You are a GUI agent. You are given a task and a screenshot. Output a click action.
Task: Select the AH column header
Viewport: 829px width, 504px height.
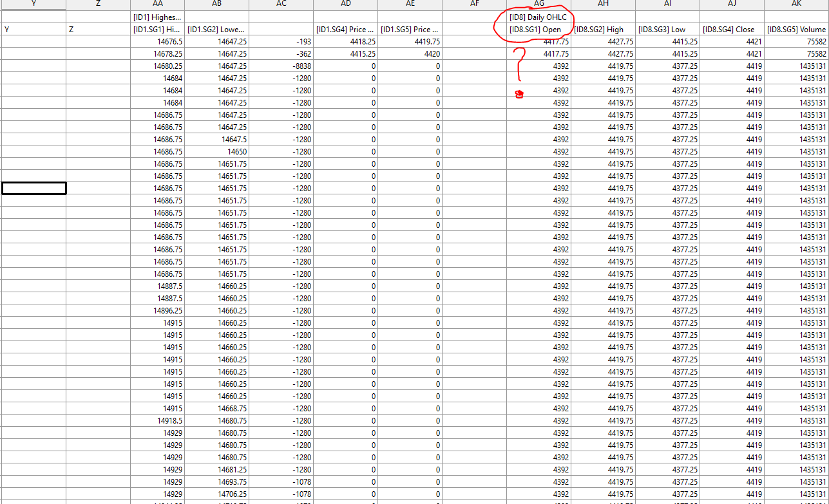603,5
